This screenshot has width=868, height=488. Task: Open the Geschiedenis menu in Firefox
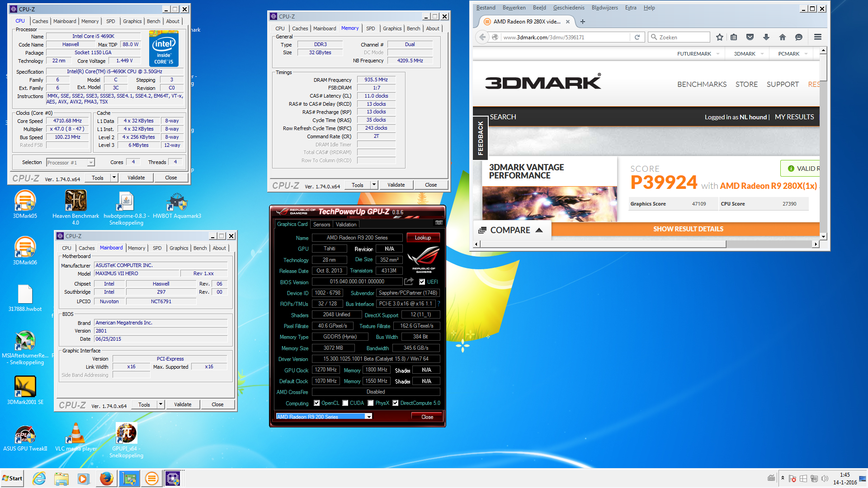click(569, 8)
